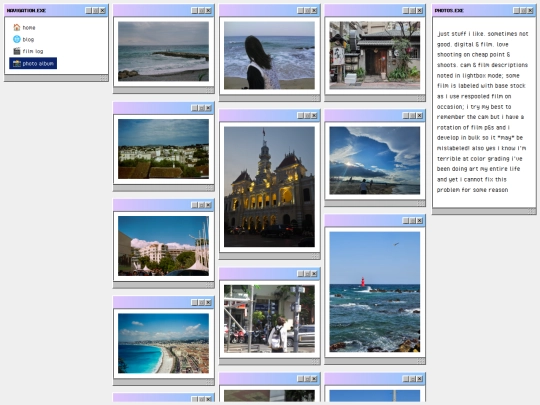
Task: Click the clapperboard icon beside film log
Action: click(17, 51)
